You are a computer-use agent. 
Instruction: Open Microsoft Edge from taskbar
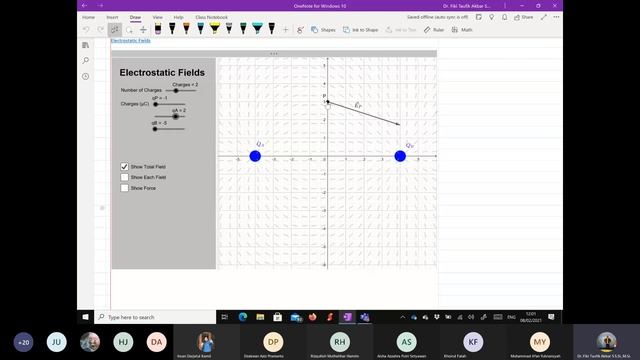(243, 317)
